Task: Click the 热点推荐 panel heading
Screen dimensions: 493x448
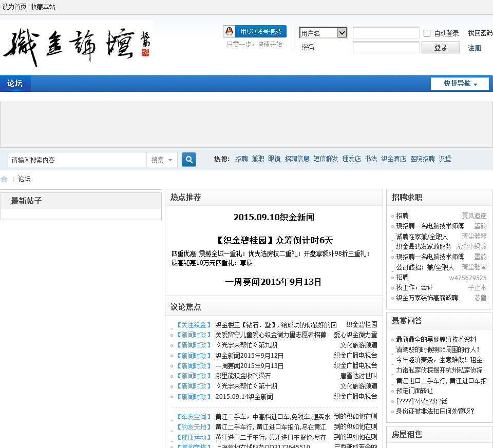Action: point(185,197)
